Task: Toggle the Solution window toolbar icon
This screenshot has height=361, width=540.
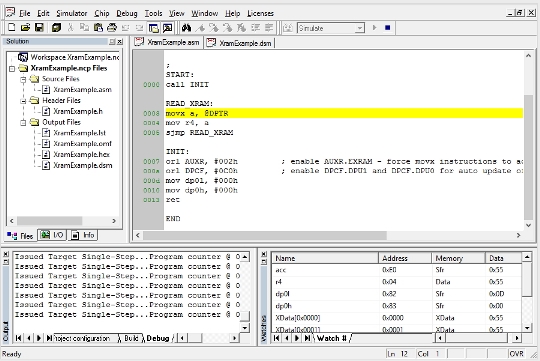Action: [x=154, y=28]
